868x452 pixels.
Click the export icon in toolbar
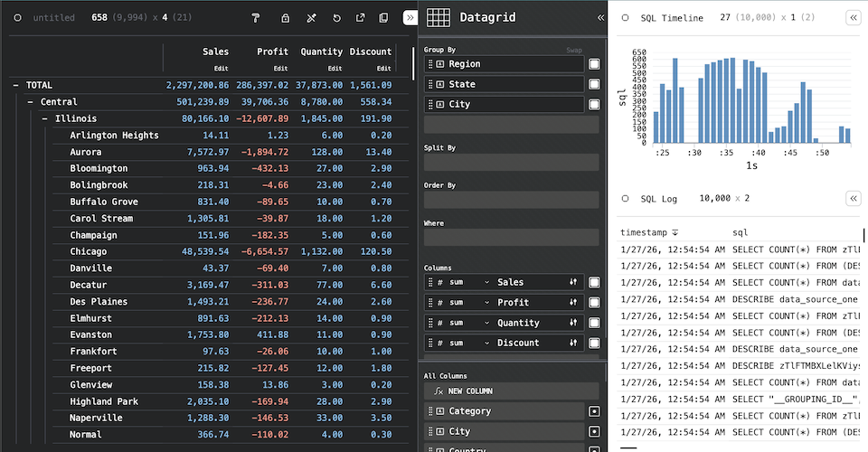pyautogui.click(x=360, y=18)
